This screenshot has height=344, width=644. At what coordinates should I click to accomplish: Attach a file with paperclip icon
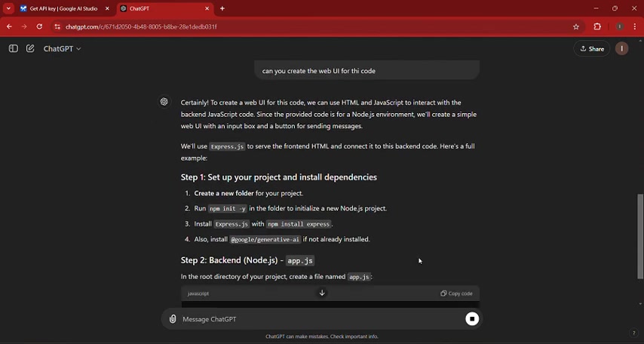click(173, 319)
